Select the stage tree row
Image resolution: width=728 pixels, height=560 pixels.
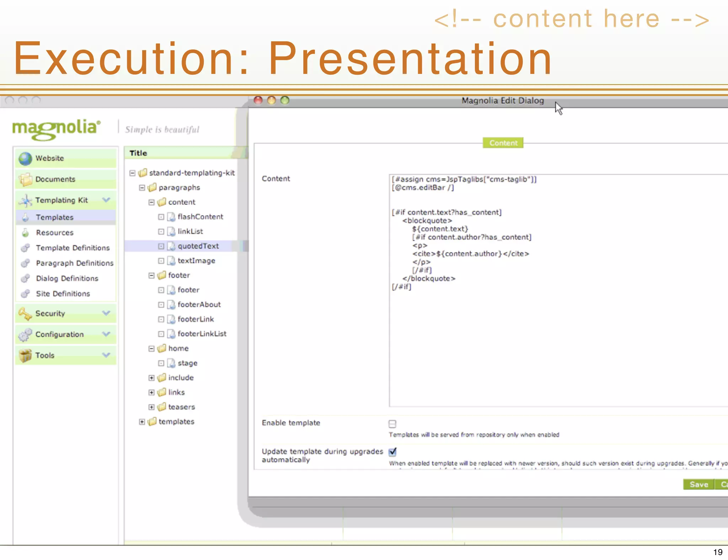186,363
